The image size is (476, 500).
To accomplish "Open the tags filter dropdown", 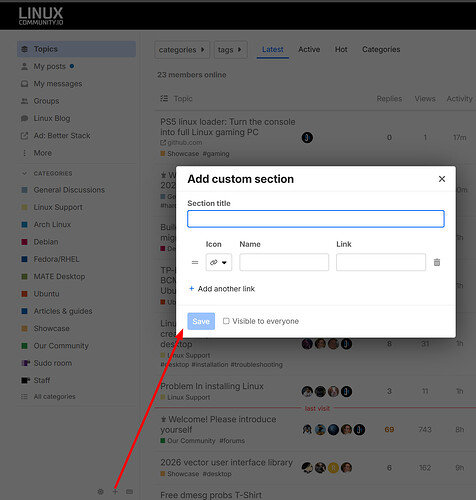I will pyautogui.click(x=230, y=50).
